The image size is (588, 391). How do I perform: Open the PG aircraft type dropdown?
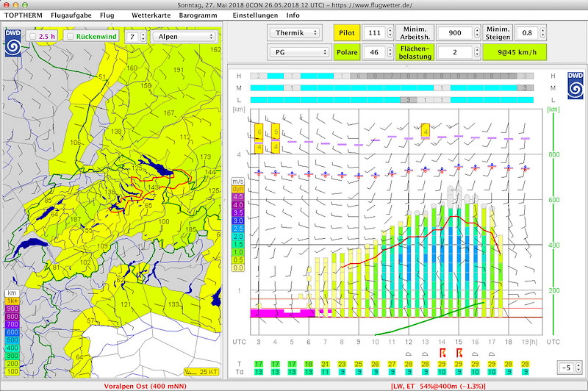(300, 52)
